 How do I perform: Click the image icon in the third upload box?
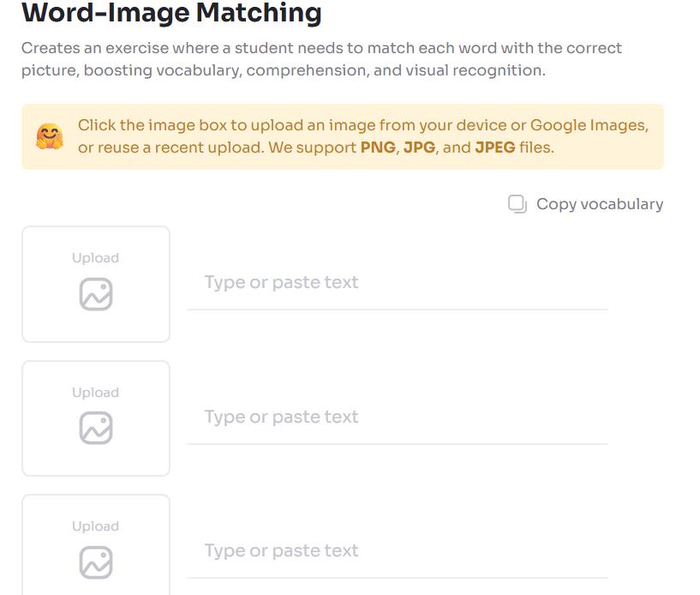95,562
